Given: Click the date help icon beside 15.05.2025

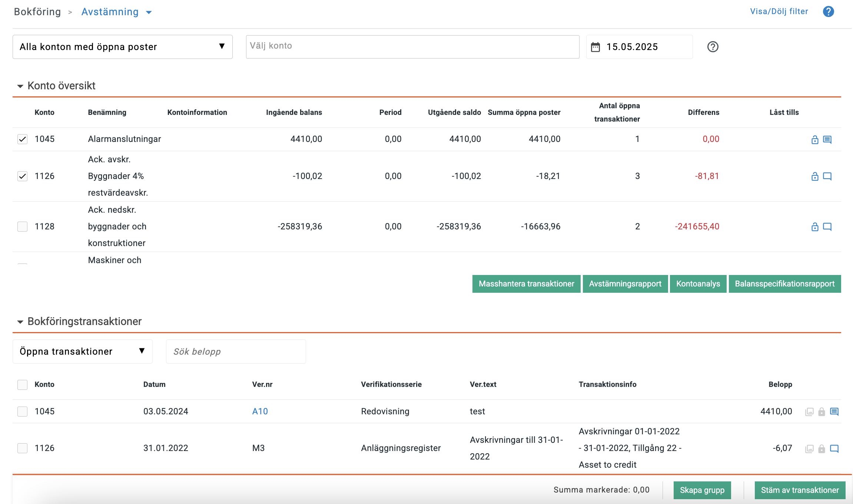Looking at the screenshot, I should click(x=713, y=47).
